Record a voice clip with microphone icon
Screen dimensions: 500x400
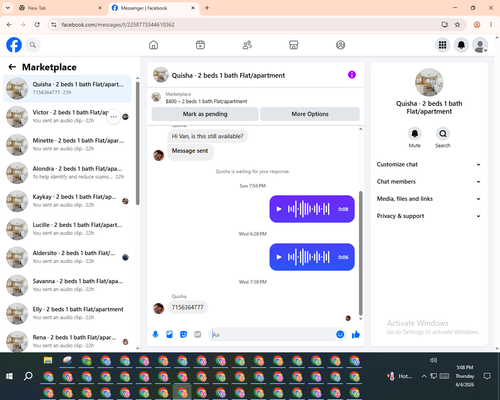click(x=155, y=334)
